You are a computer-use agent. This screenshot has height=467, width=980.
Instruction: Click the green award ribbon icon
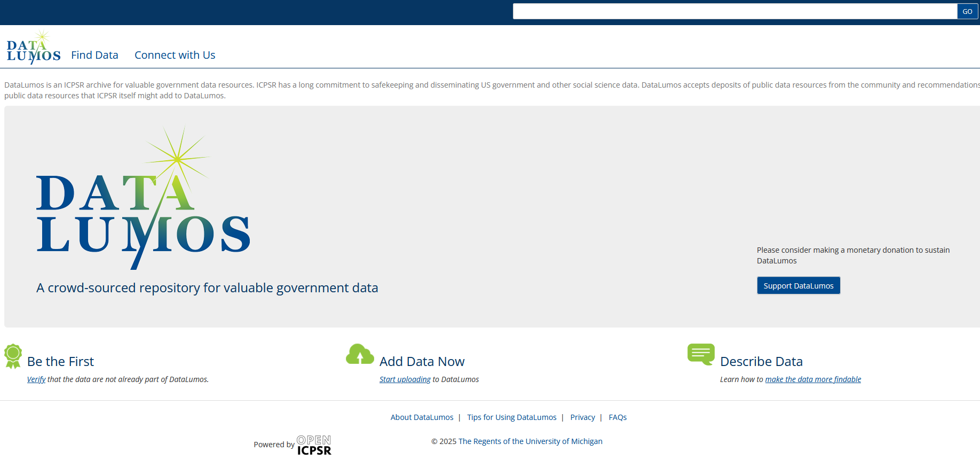coord(13,356)
